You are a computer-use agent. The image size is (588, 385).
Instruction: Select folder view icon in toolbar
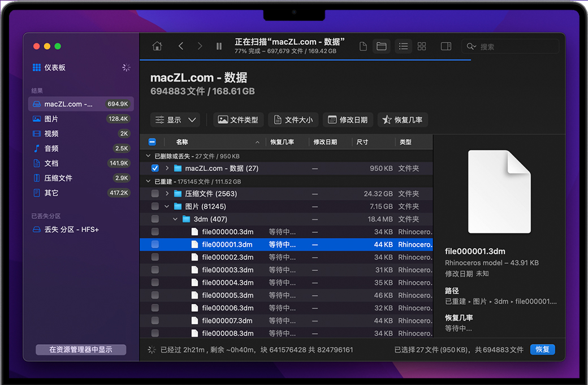[382, 46]
